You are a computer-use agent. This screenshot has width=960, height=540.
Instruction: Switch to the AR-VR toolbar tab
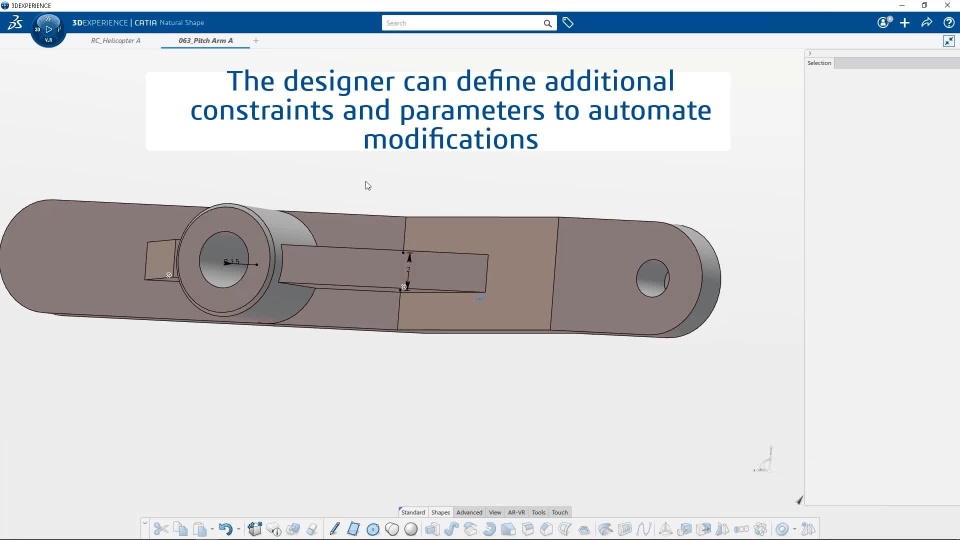tap(516, 512)
